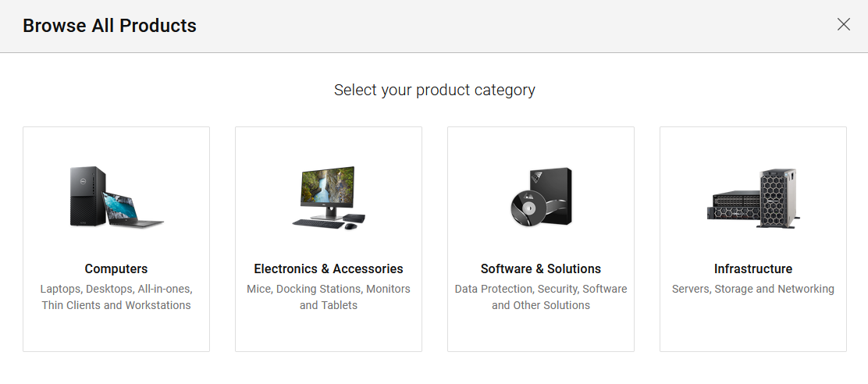Select Electronics & Accessories category title
Image resolution: width=868 pixels, height=384 pixels.
tap(329, 268)
